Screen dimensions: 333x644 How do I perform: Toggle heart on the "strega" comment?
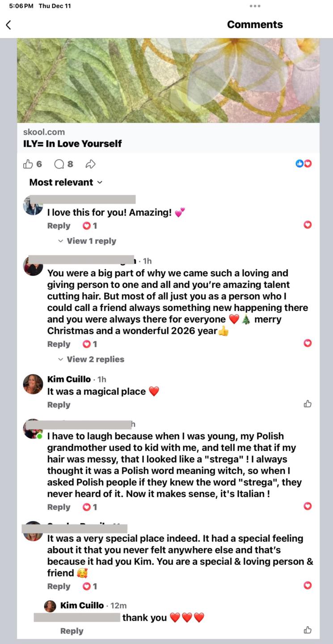point(308,506)
